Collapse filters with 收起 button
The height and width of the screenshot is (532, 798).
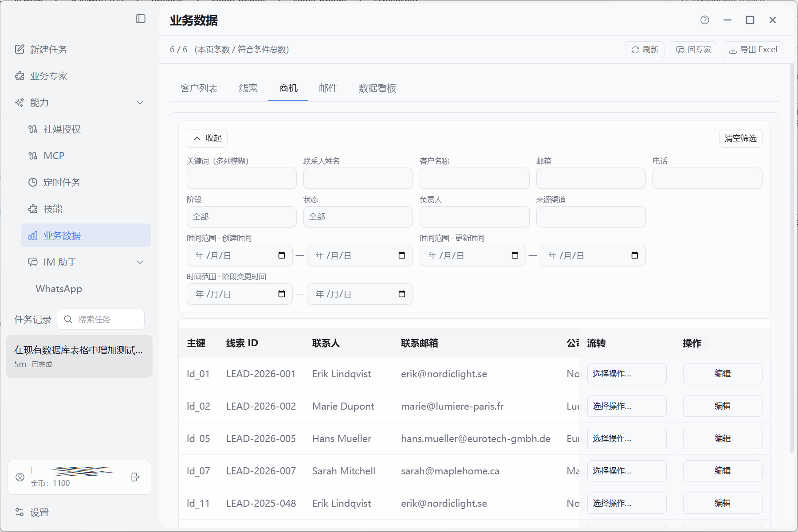point(207,138)
